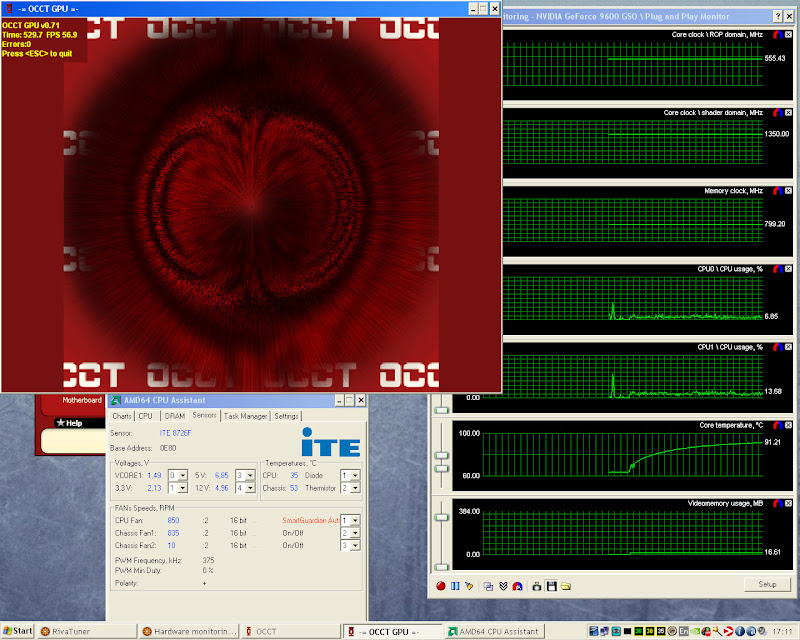Save the log using the floppy disk icon

pyautogui.click(x=551, y=586)
